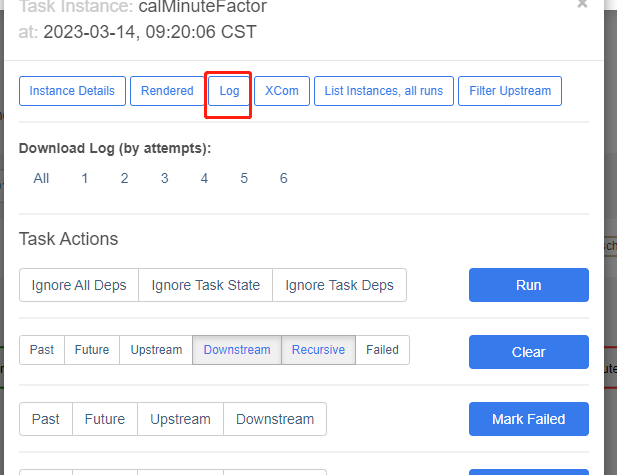Toggle the Ignore Task Deps option
This screenshot has height=475, width=617.
coord(339,285)
